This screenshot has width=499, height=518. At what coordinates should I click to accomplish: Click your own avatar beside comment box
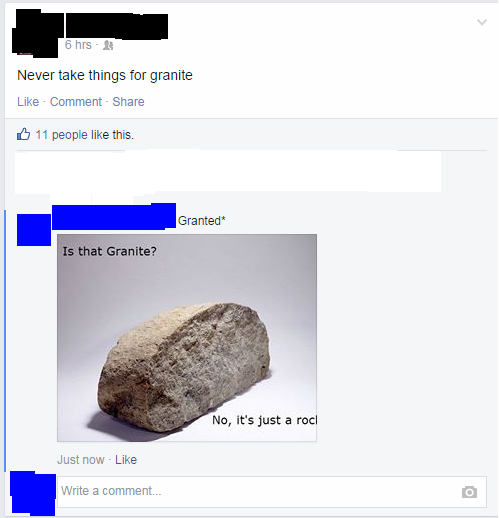coord(33,493)
